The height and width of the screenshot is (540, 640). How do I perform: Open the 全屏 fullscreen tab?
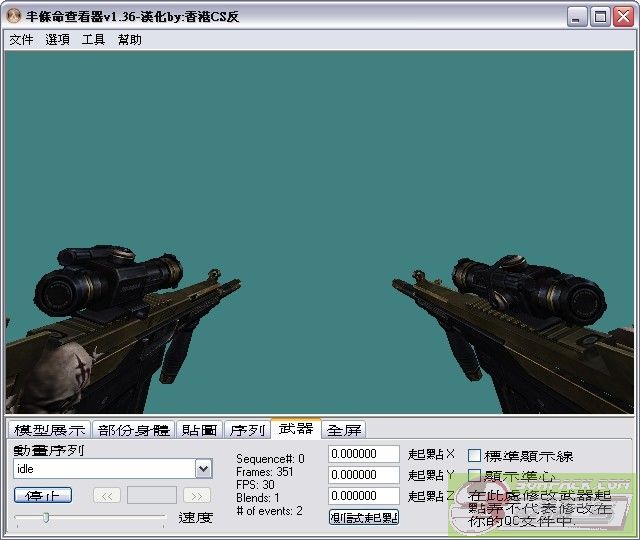pos(344,430)
